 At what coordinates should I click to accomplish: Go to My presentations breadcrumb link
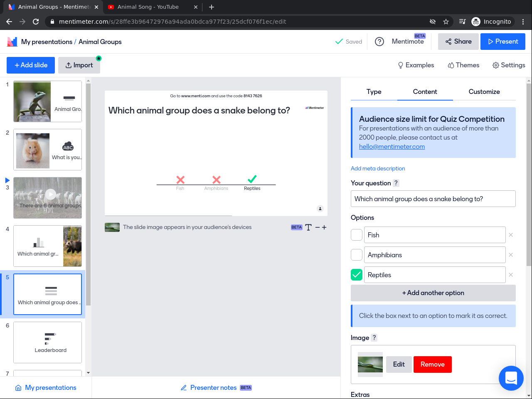[x=47, y=42]
